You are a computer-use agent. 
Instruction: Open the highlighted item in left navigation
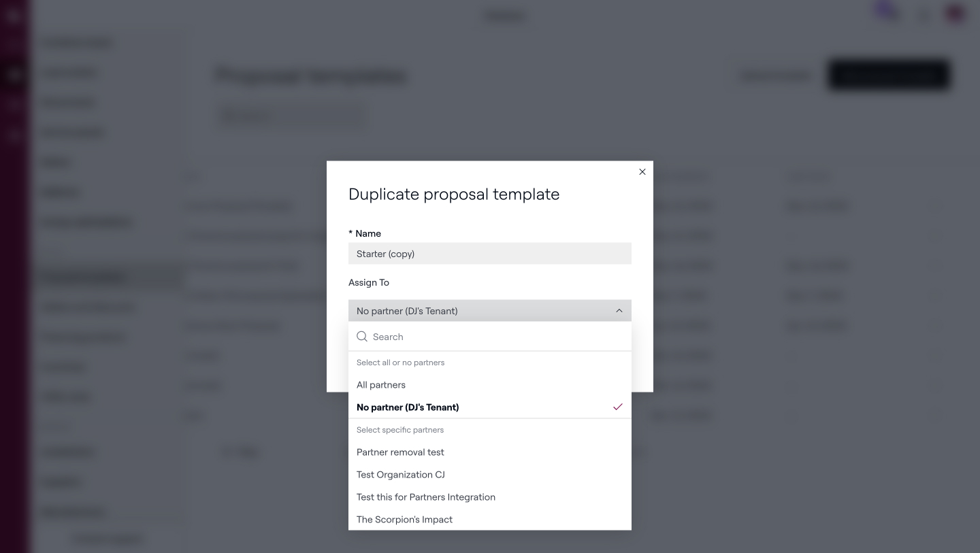coord(109,278)
